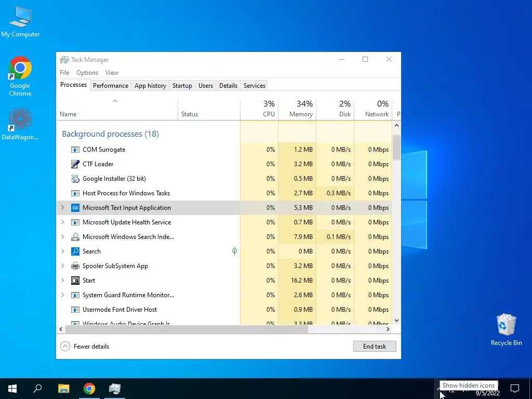The width and height of the screenshot is (532, 399).
Task: Open the Options menu
Action: (87, 73)
